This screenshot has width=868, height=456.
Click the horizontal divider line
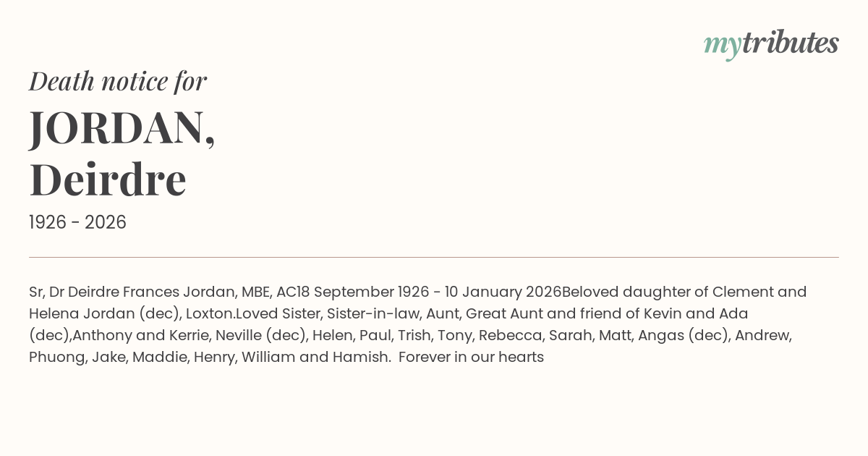pyautogui.click(x=434, y=257)
